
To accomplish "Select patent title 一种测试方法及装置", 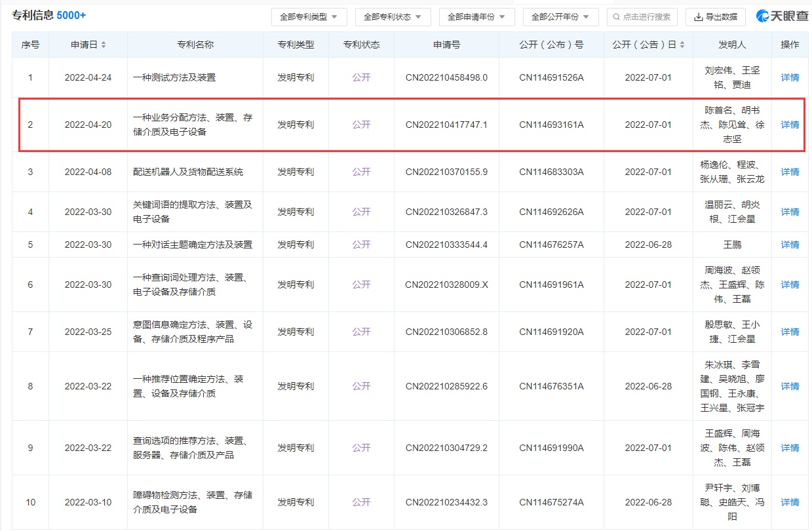I will click(x=174, y=77).
